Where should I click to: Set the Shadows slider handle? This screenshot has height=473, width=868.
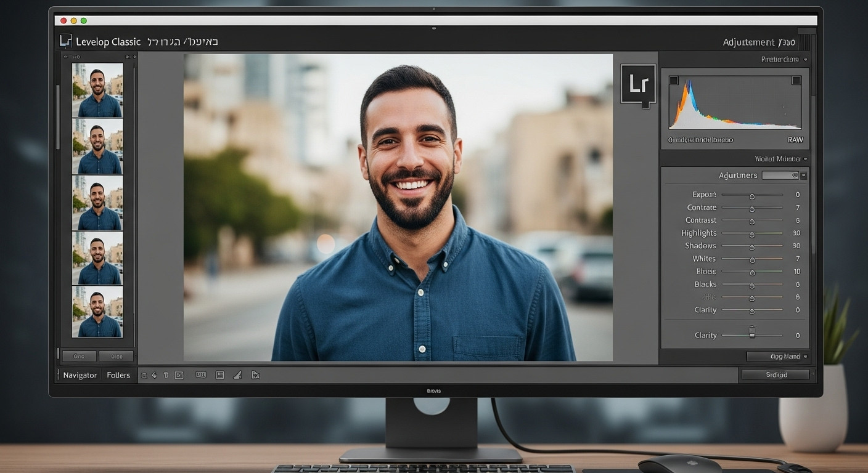(x=752, y=248)
